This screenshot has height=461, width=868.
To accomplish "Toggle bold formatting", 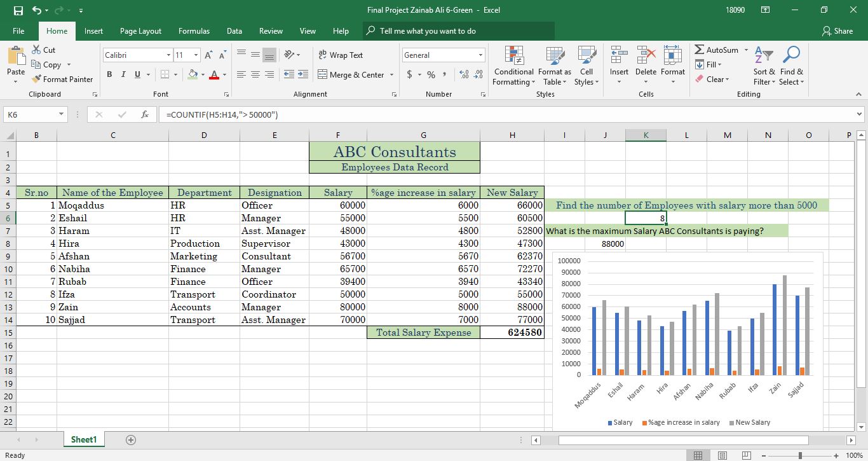I will pyautogui.click(x=109, y=74).
